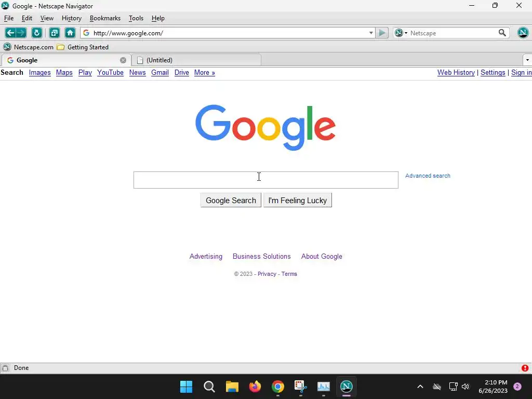
Task: Expand the address bar URL history dropdown
Action: pos(371,33)
